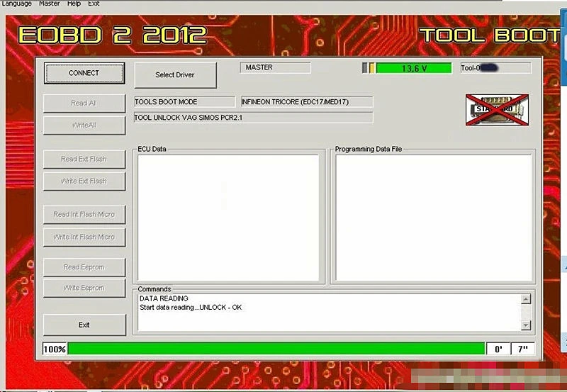Click the Read Ext Flash button
Viewport: 567px width, 392px height.
coord(84,159)
